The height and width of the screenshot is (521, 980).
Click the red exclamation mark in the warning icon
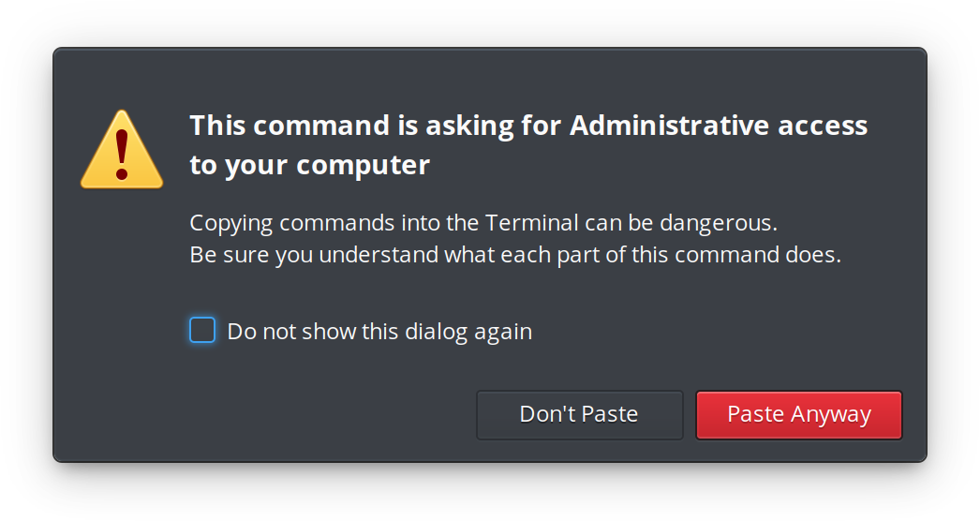pyautogui.click(x=122, y=155)
